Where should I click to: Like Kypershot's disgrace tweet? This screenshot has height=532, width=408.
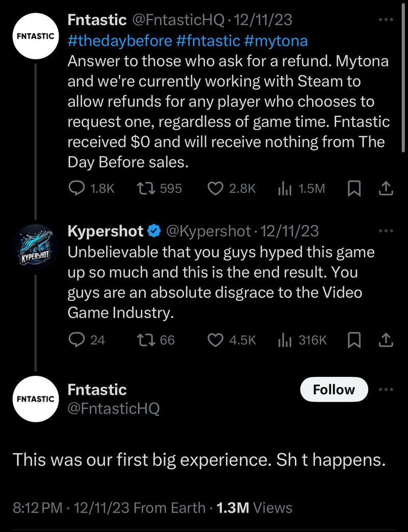pos(216,340)
